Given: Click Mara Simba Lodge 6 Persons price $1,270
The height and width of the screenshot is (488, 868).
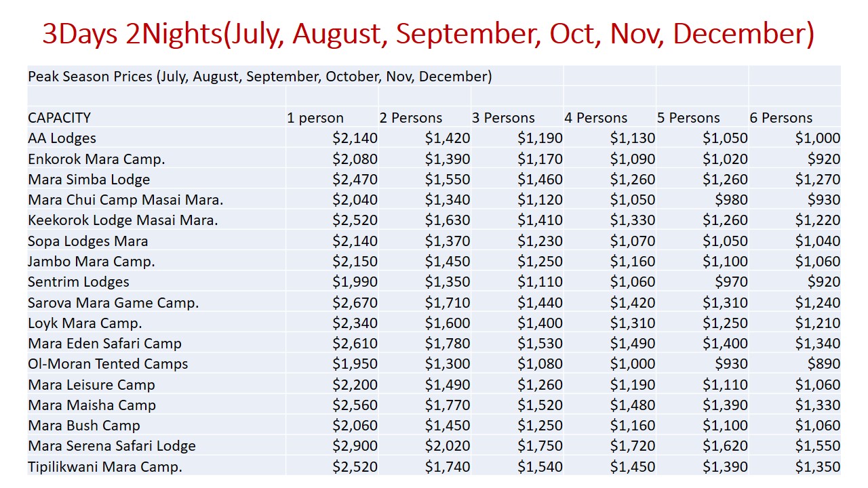Looking at the screenshot, I should point(818,180).
